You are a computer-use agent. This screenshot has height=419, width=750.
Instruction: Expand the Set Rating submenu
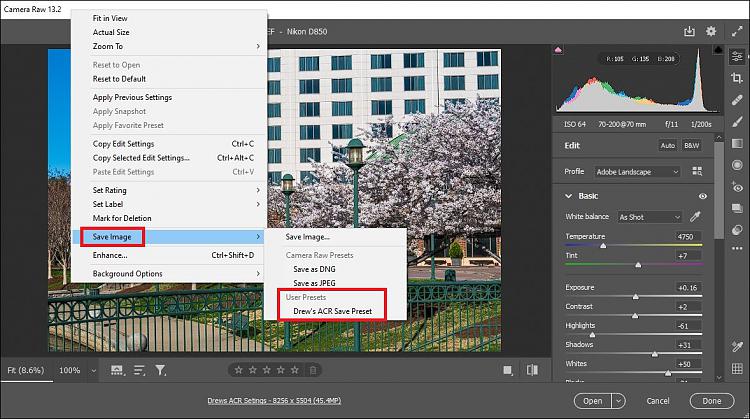169,190
